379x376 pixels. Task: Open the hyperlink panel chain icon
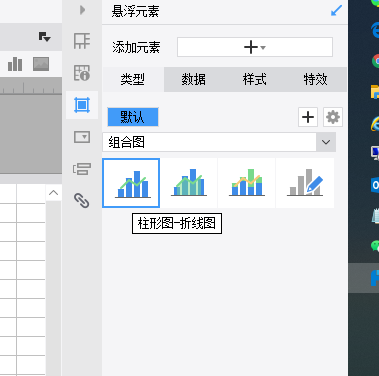click(x=82, y=201)
